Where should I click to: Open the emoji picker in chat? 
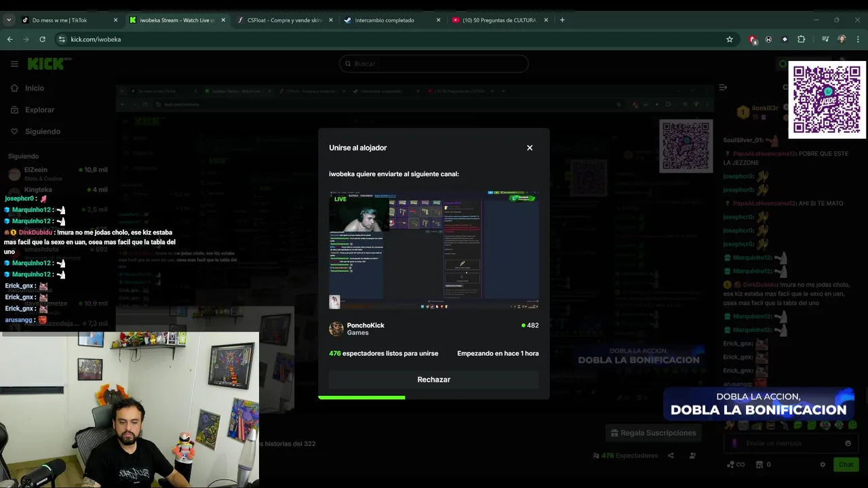848,443
